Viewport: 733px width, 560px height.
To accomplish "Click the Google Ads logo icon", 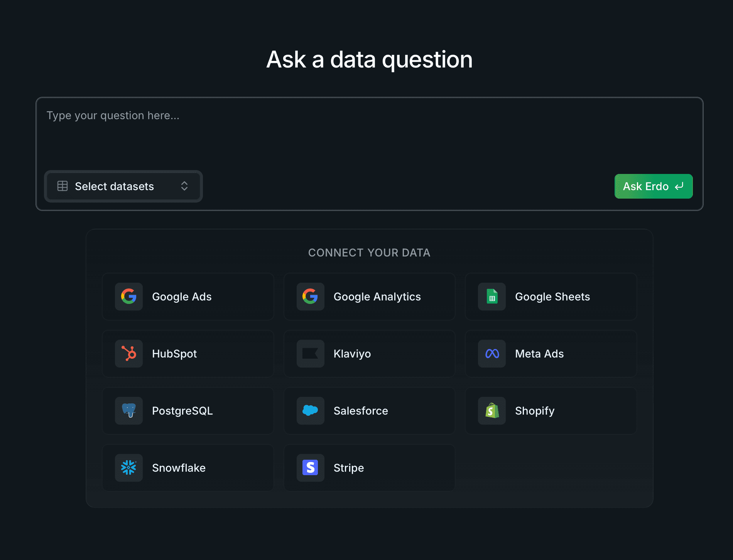I will pyautogui.click(x=128, y=297).
